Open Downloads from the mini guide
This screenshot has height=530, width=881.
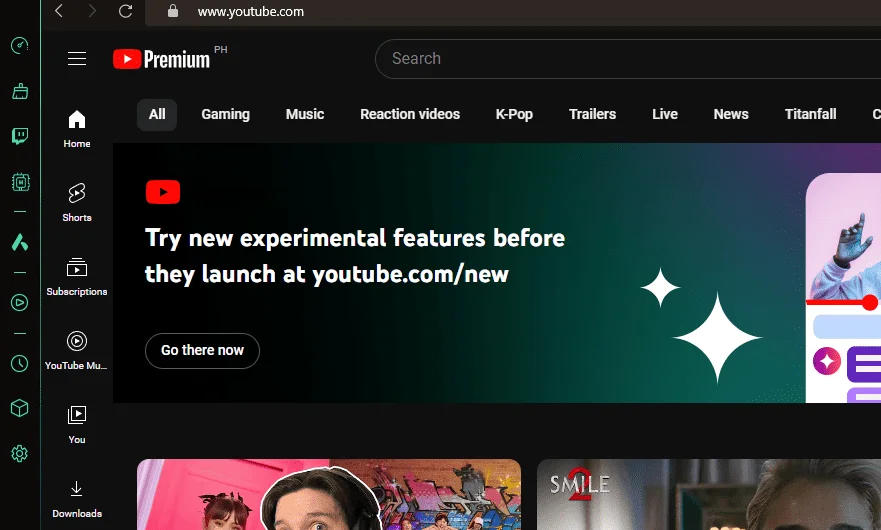77,499
